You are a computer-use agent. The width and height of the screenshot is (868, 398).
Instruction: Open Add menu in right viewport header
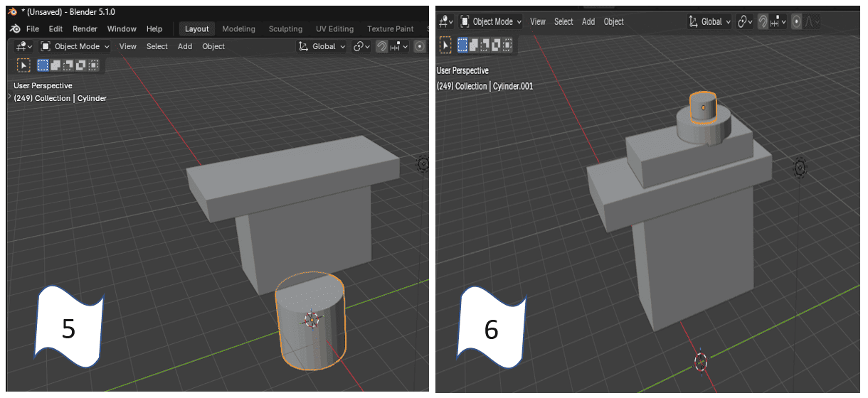pos(588,21)
